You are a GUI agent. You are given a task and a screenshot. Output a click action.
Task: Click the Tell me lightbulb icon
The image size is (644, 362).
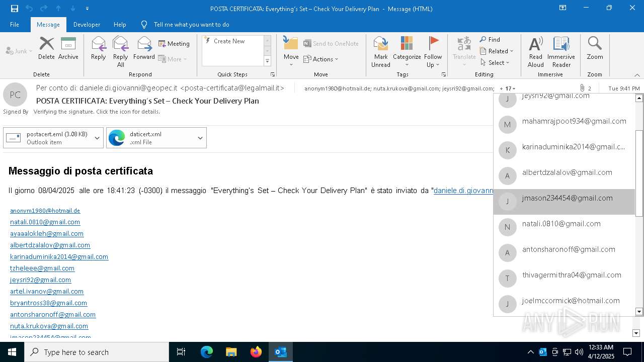(x=144, y=25)
